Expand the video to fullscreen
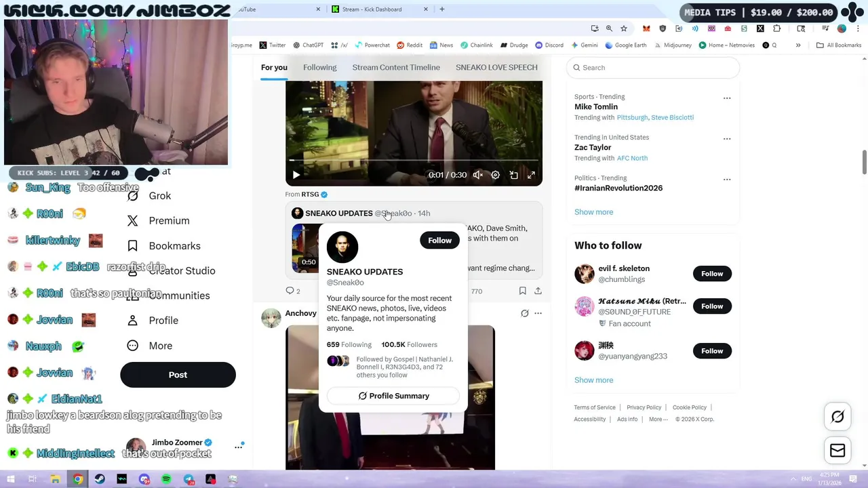The width and height of the screenshot is (868, 488). 532,175
